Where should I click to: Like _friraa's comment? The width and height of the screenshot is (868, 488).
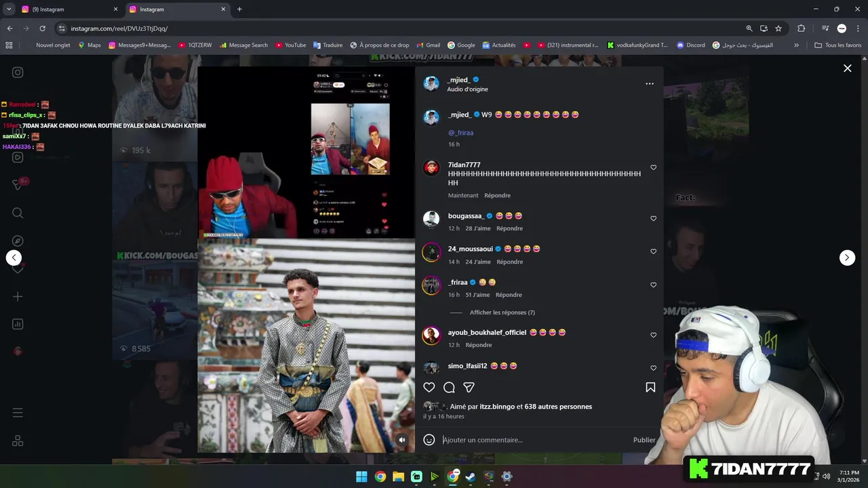(654, 285)
